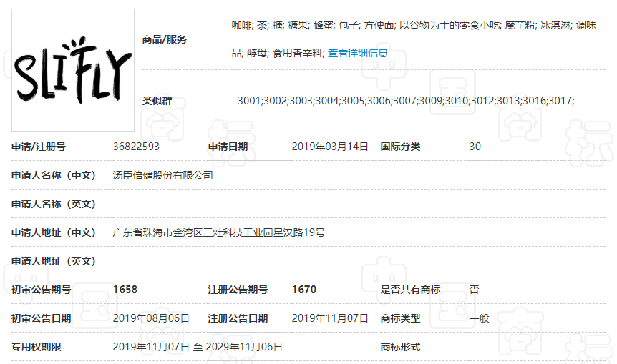This screenshot has width=617, height=364.
Task: Select exclusive right period 2019年11月07日 至 2029年11月06日
Action: coord(198,347)
